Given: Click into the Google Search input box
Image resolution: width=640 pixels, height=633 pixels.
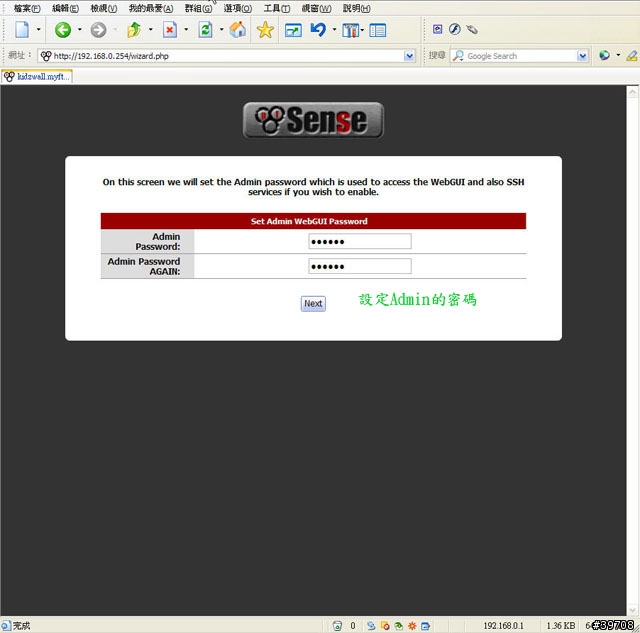Looking at the screenshot, I should 520,56.
